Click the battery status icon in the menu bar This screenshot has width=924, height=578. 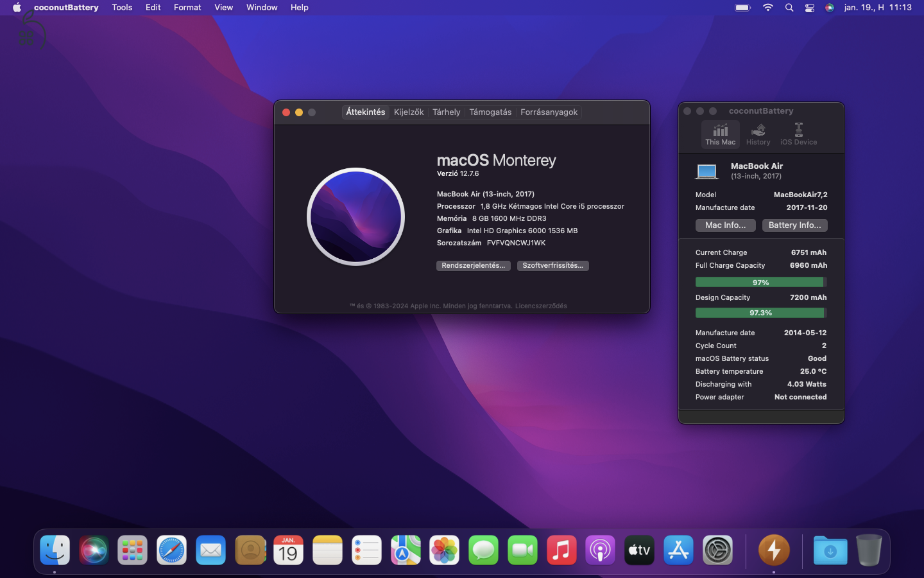742,7
